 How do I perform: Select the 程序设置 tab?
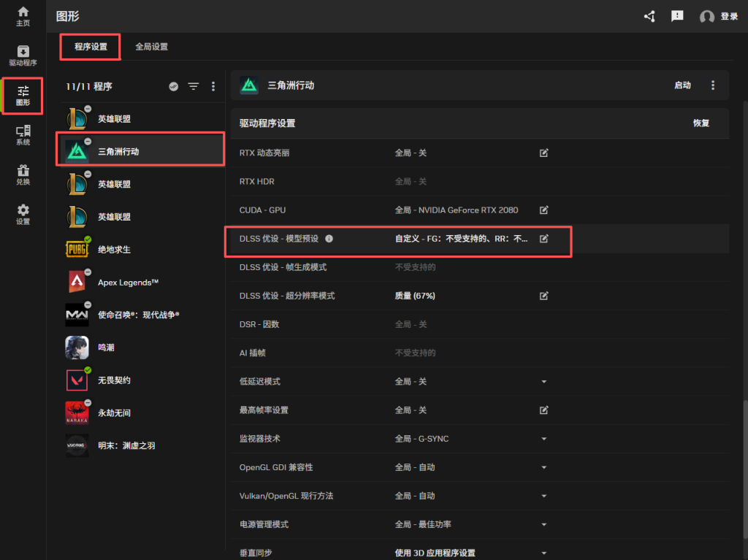91,47
